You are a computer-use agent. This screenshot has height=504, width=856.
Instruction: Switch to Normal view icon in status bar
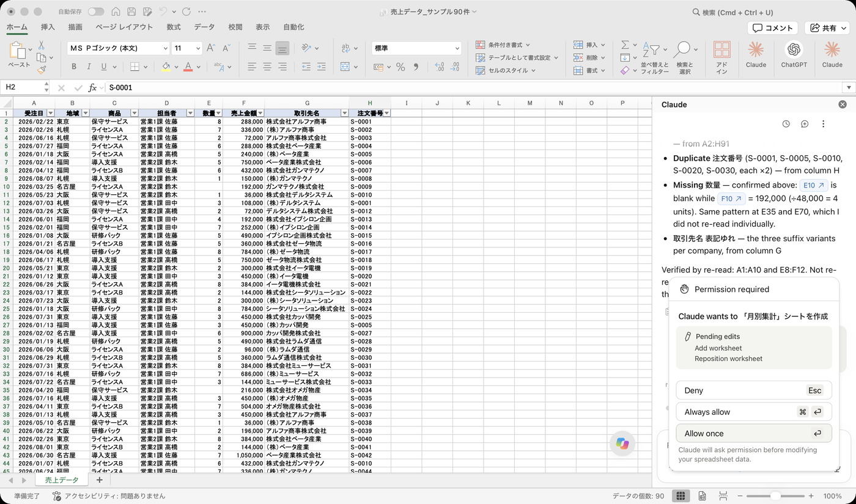(x=681, y=496)
